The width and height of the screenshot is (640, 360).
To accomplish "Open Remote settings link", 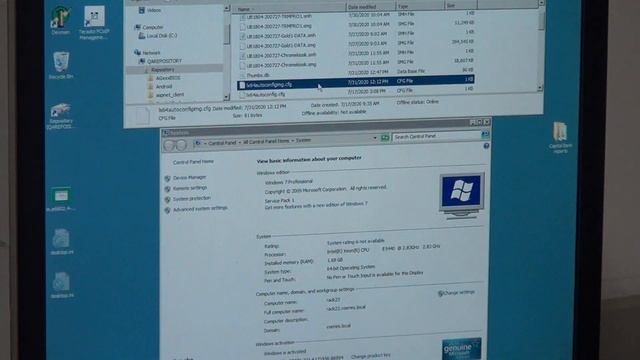I will (190, 188).
